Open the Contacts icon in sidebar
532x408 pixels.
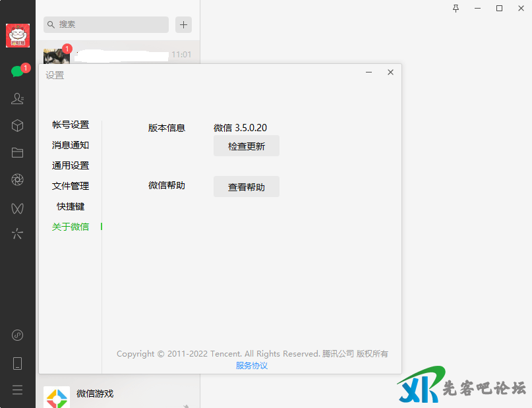click(x=18, y=99)
